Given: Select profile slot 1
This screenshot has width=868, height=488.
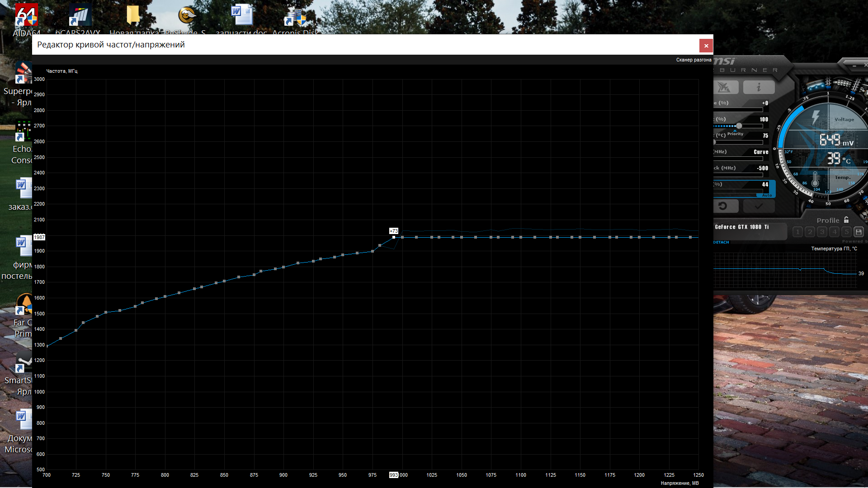Looking at the screenshot, I should [797, 232].
